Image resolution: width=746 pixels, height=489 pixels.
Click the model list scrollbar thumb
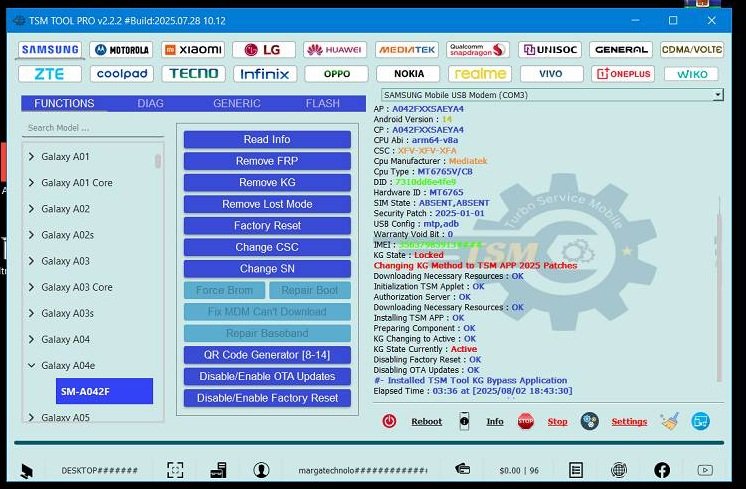pyautogui.click(x=157, y=161)
